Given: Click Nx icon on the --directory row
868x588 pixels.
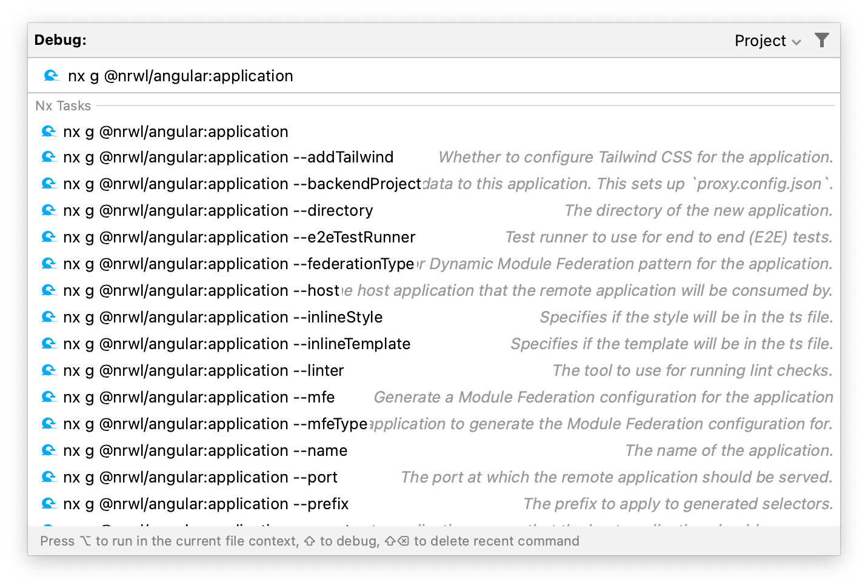Looking at the screenshot, I should pyautogui.click(x=49, y=210).
